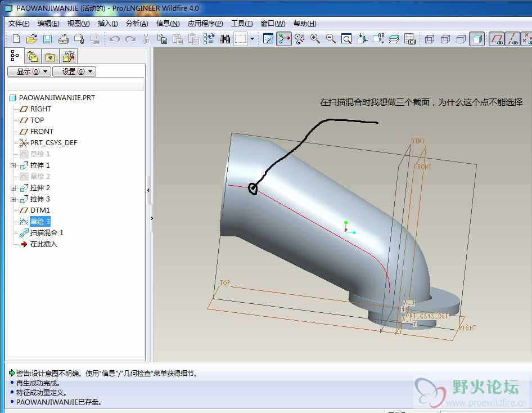Open the 应用程序(P) menu
This screenshot has height=413, width=532.
[x=205, y=24]
